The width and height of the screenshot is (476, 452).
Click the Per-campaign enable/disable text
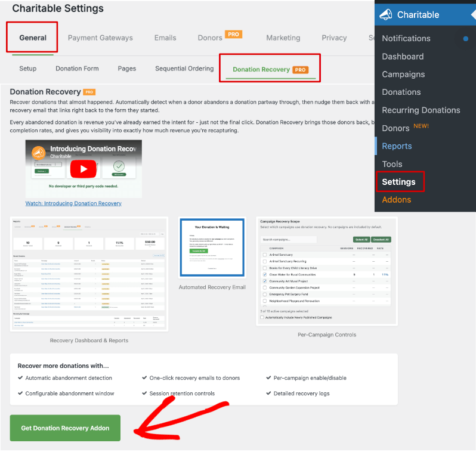(310, 378)
